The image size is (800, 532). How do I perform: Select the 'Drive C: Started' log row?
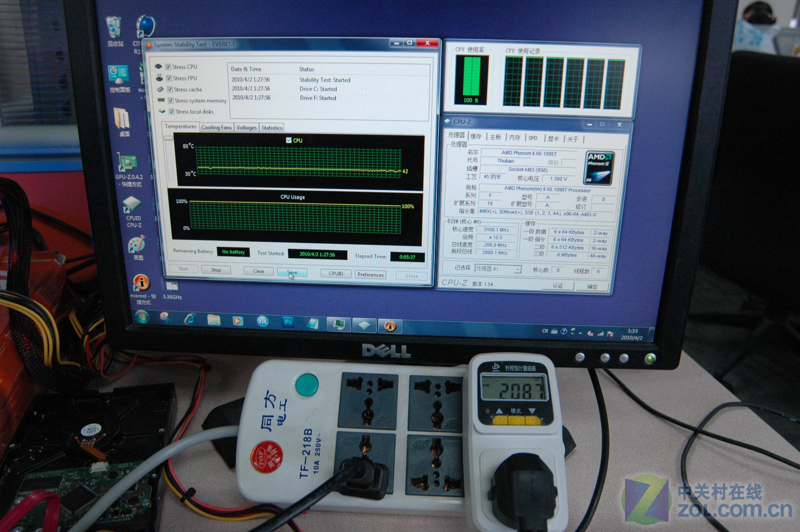point(329,89)
